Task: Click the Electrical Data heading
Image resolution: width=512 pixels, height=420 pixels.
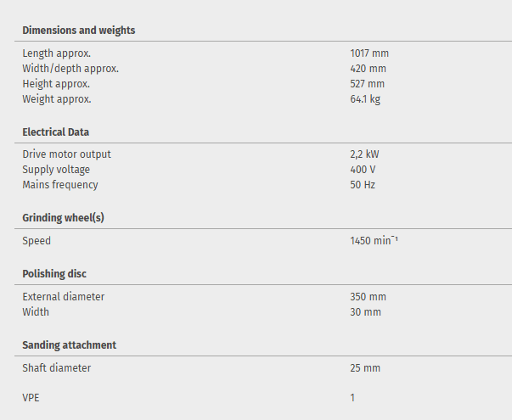Action: coord(55,132)
